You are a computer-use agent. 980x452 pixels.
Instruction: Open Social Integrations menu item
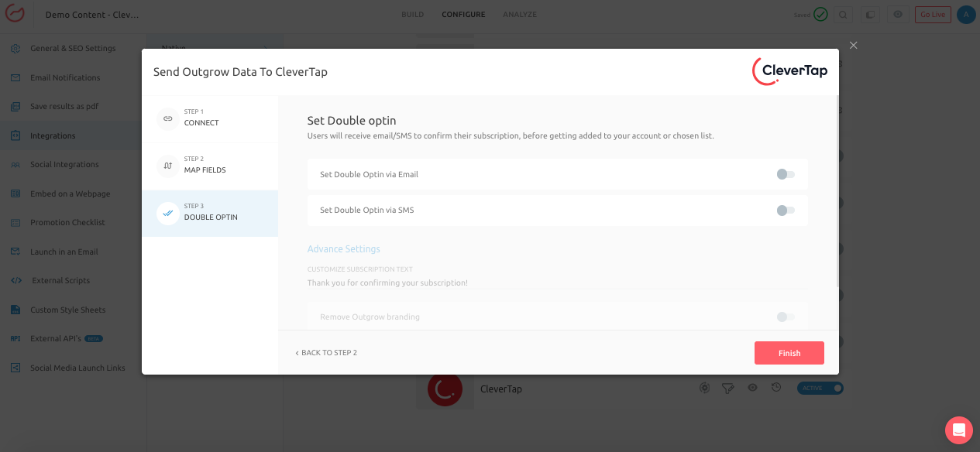coord(64,164)
